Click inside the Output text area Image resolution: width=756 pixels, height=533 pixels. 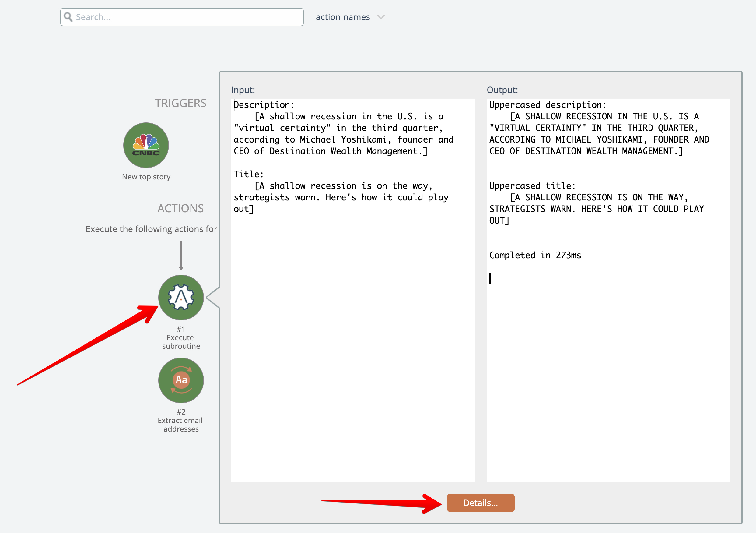tap(608, 362)
